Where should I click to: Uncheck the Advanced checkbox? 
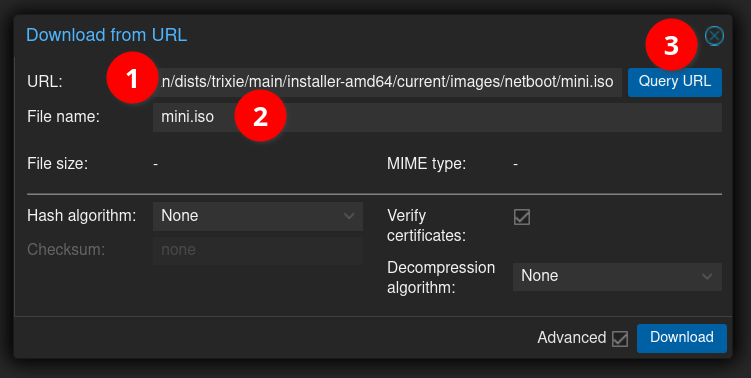[620, 338]
